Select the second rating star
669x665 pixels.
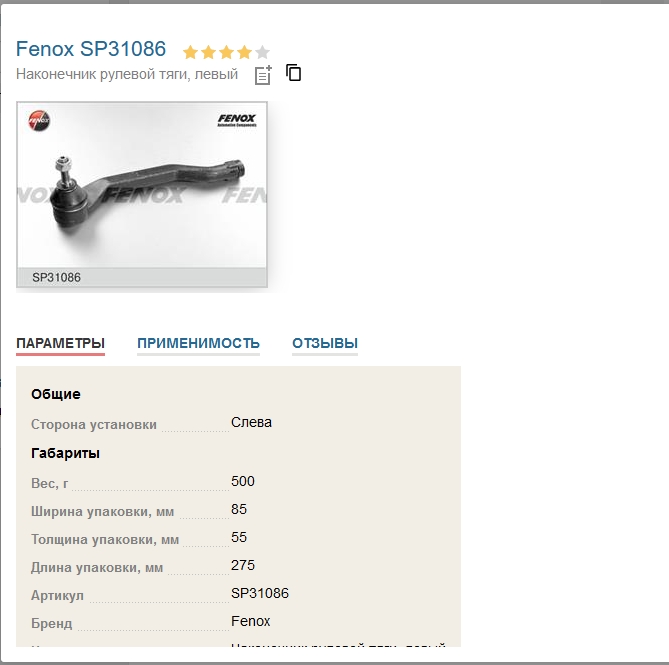(x=208, y=52)
